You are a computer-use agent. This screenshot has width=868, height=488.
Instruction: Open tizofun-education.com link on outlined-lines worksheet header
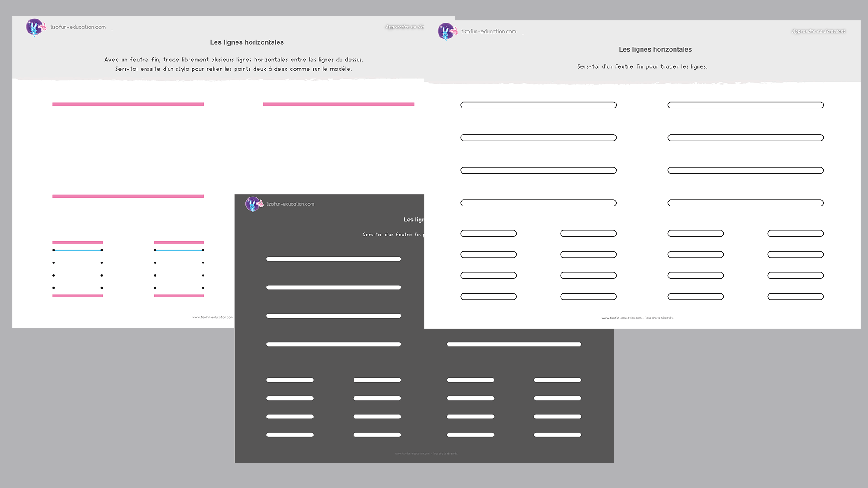click(x=489, y=32)
